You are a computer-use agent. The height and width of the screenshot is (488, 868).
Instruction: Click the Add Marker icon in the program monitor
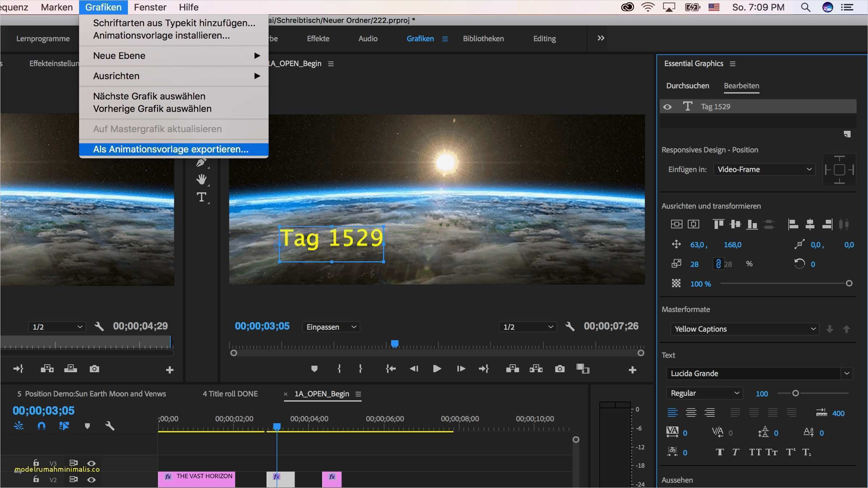coord(314,369)
